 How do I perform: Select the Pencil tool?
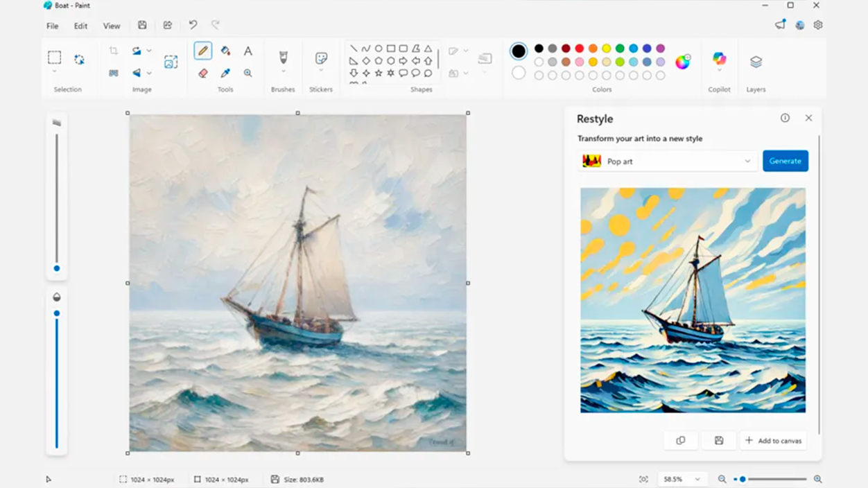(x=203, y=51)
